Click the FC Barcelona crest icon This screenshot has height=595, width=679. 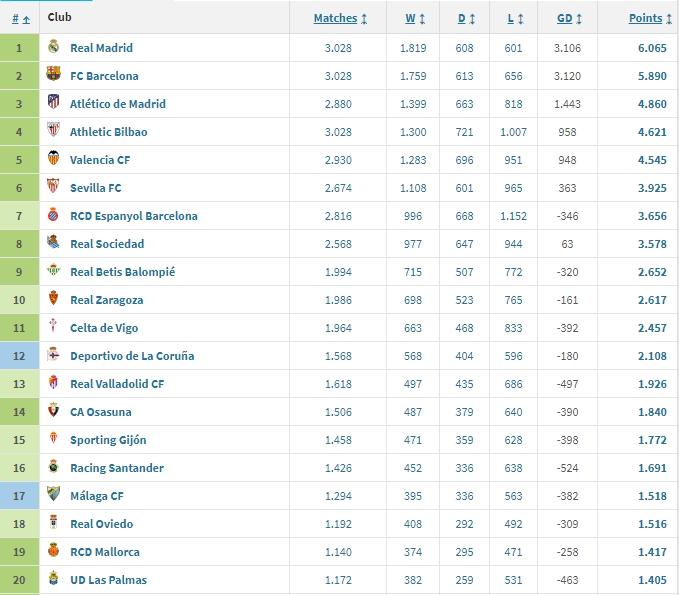[54, 76]
